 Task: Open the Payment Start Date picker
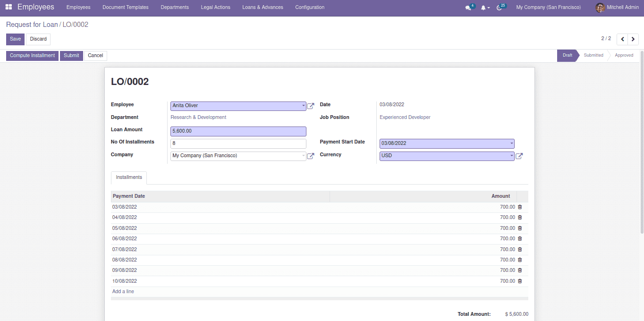point(447,144)
